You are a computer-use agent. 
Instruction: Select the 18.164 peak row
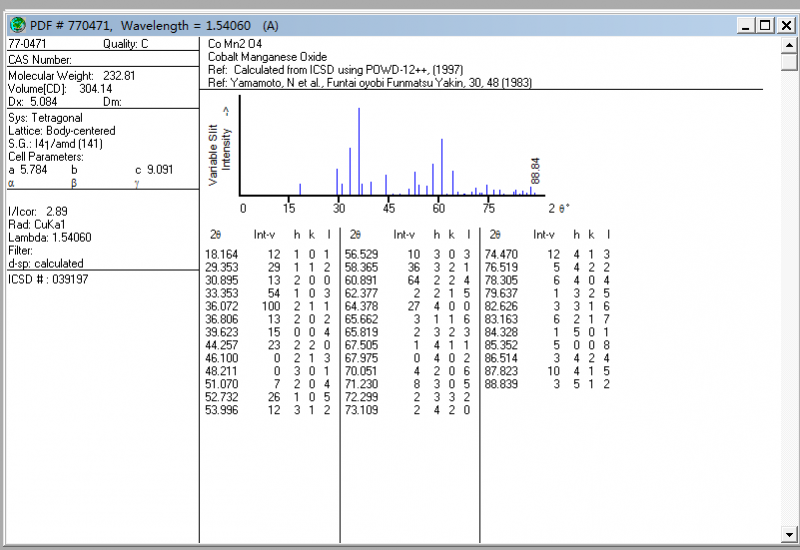pyautogui.click(x=268, y=254)
